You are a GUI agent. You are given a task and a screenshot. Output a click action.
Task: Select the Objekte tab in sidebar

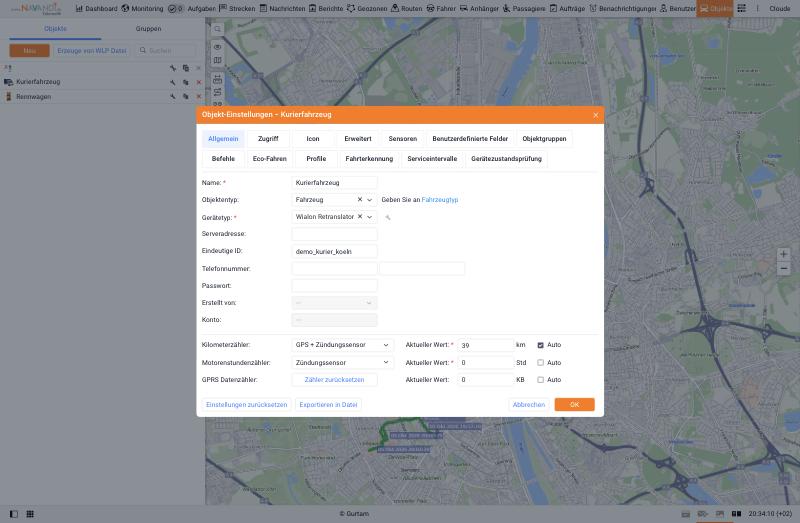point(55,29)
